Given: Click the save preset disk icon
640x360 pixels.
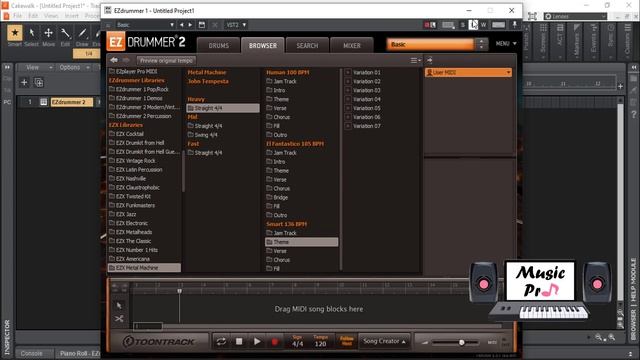Looking at the screenshot, I should pyautogui.click(x=202, y=25).
